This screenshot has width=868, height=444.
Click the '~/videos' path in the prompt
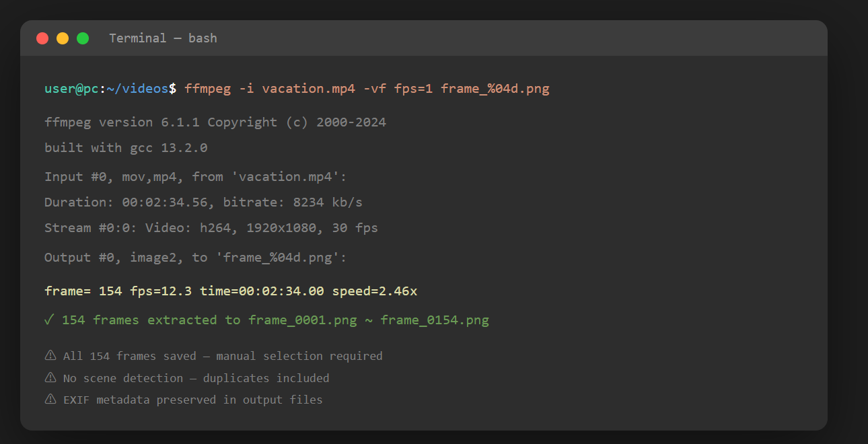point(137,89)
